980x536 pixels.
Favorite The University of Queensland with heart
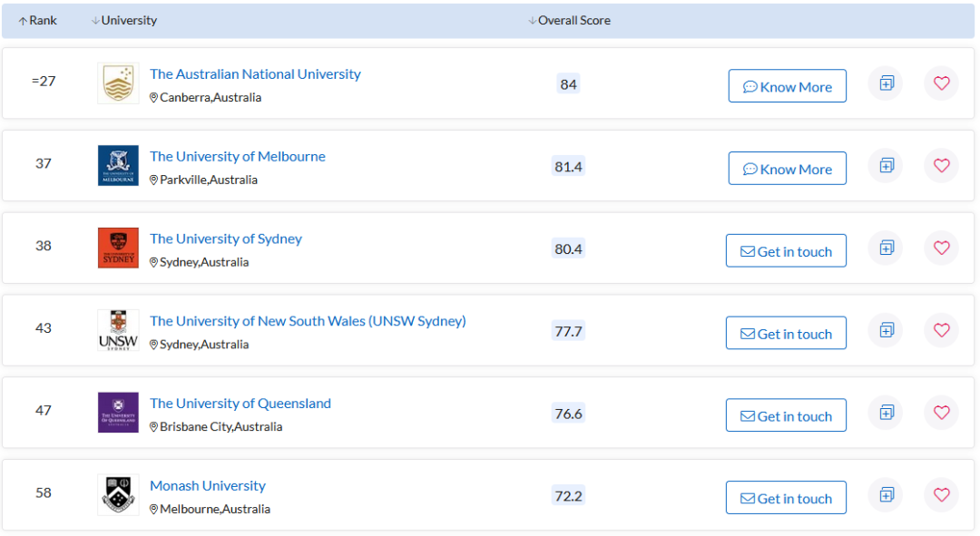point(941,413)
